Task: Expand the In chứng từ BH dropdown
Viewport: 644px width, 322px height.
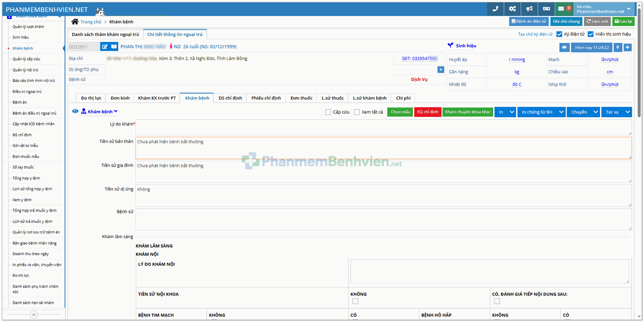Action: click(561, 112)
